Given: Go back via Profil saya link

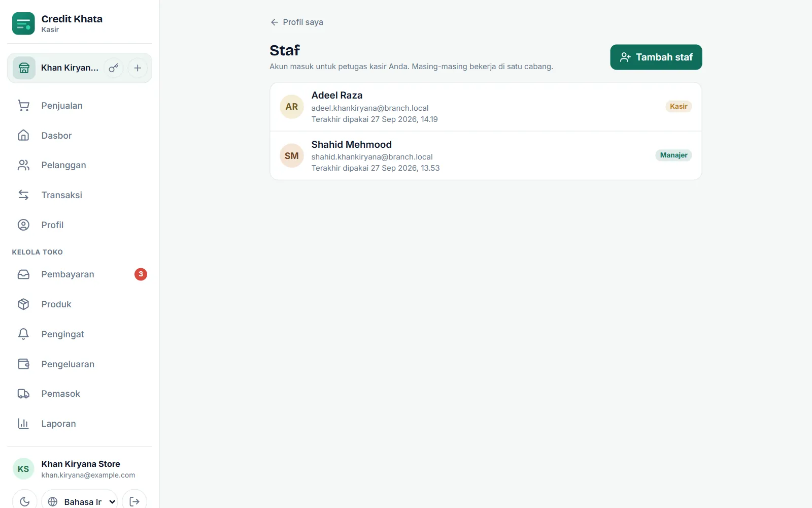Looking at the screenshot, I should [297, 22].
